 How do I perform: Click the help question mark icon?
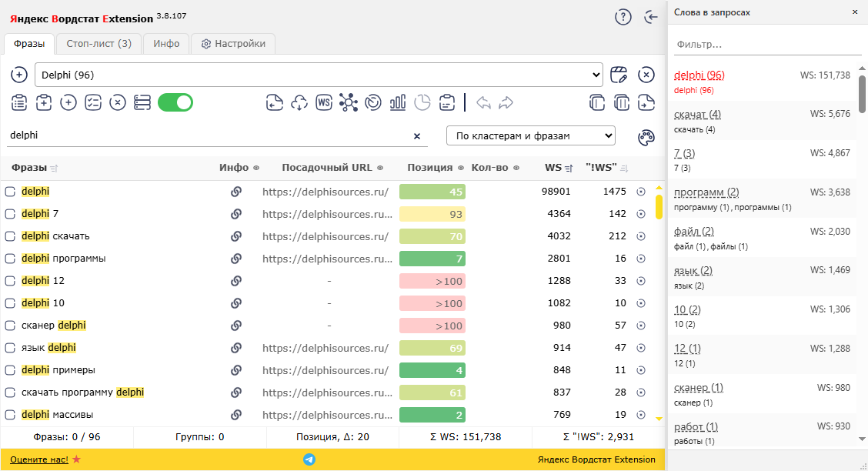coord(623,17)
